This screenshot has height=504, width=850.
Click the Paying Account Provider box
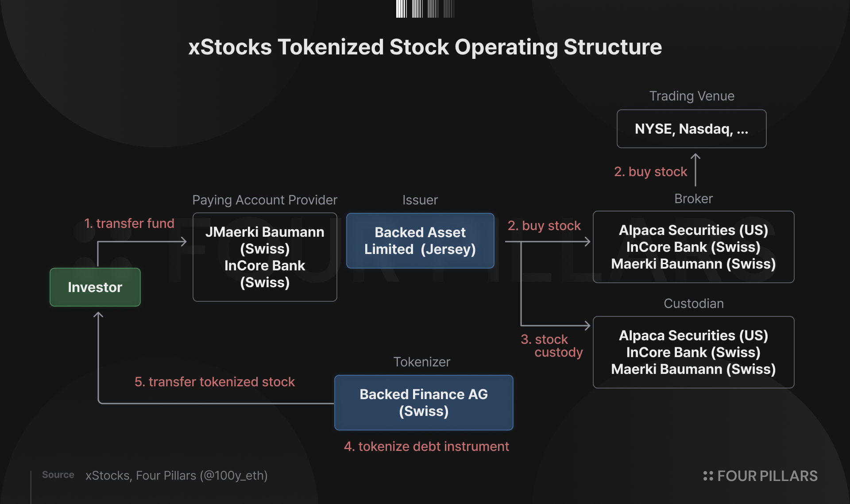click(x=265, y=257)
